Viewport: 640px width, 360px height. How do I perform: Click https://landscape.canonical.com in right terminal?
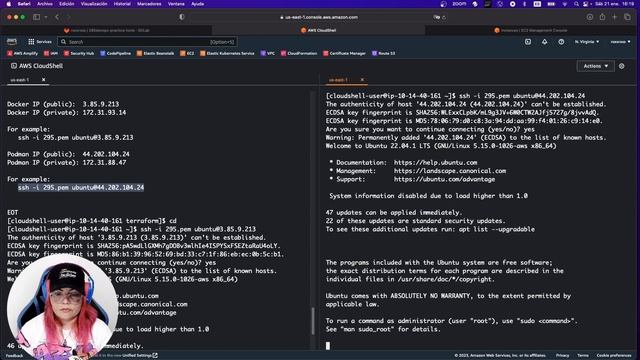(450, 171)
